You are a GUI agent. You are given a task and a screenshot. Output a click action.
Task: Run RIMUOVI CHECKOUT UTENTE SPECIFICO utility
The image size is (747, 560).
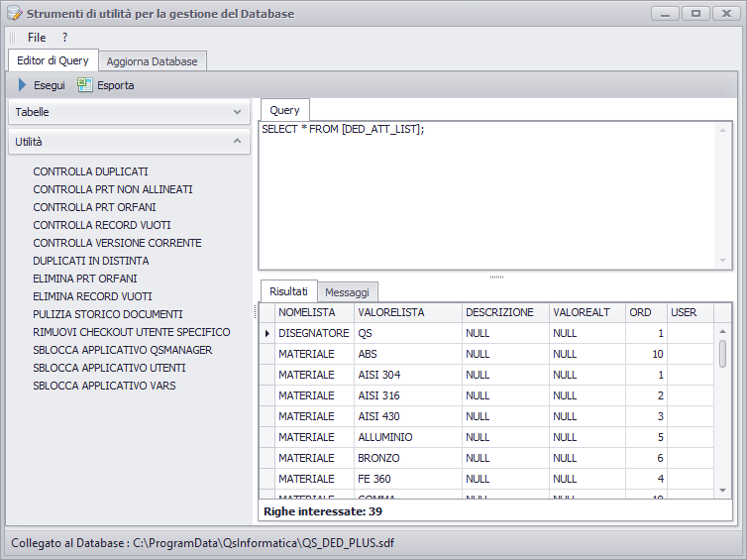(132, 332)
